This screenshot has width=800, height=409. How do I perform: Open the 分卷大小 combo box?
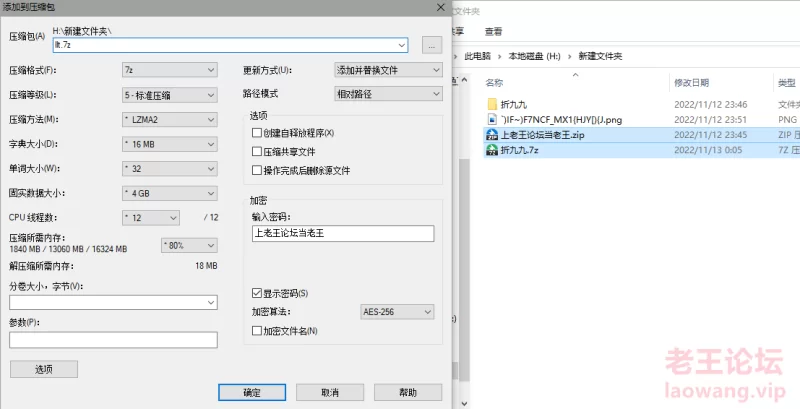pos(113,302)
